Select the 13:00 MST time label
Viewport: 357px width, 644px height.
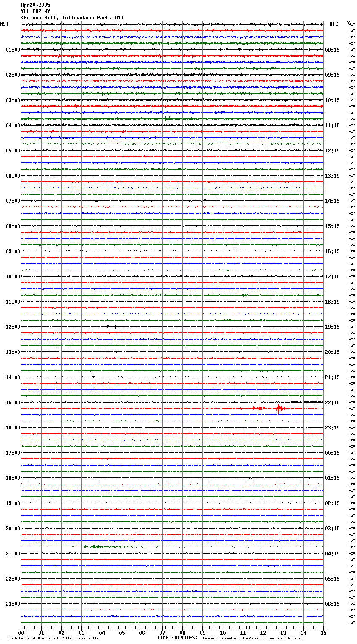pyautogui.click(x=13, y=352)
